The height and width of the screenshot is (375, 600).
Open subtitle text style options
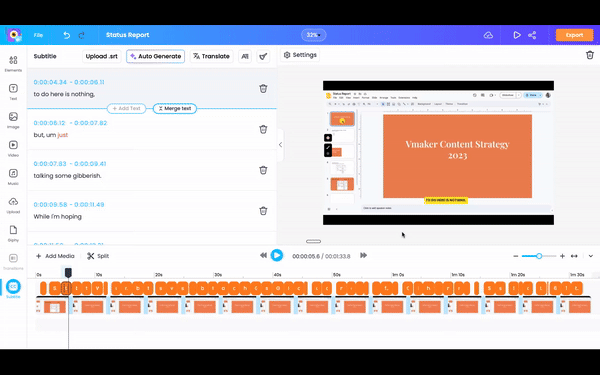click(245, 56)
